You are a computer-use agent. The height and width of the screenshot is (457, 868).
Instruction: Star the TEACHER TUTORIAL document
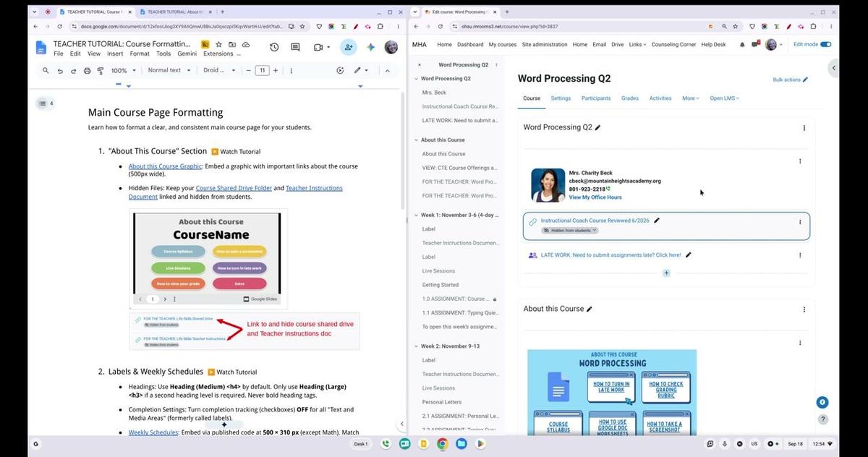click(x=220, y=44)
